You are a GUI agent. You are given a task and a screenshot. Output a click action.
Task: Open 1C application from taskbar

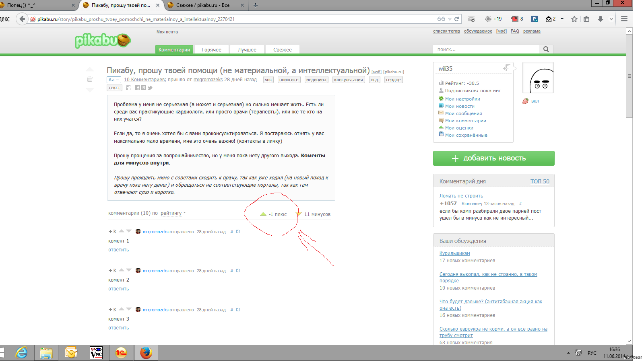pos(121,353)
